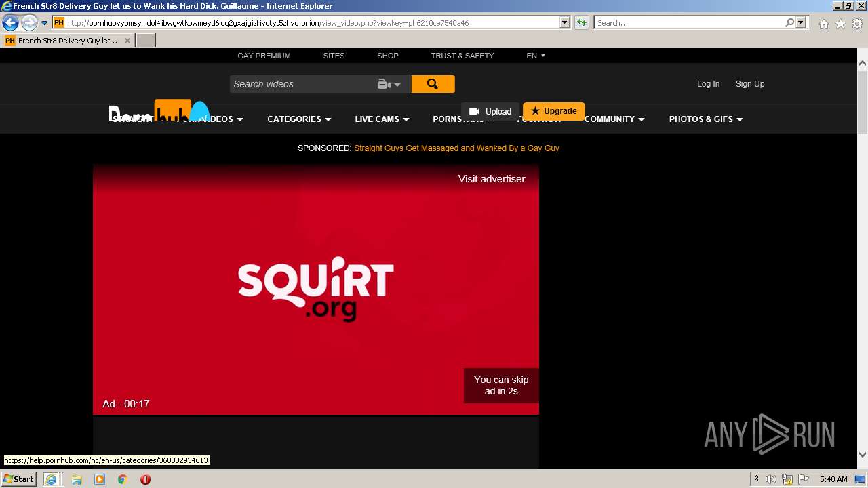Click the page scrollbar down arrow
This screenshot has height=488, width=868.
[862, 455]
